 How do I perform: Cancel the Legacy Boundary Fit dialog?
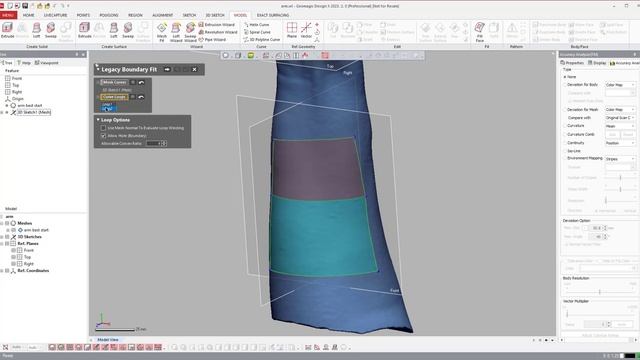point(194,69)
